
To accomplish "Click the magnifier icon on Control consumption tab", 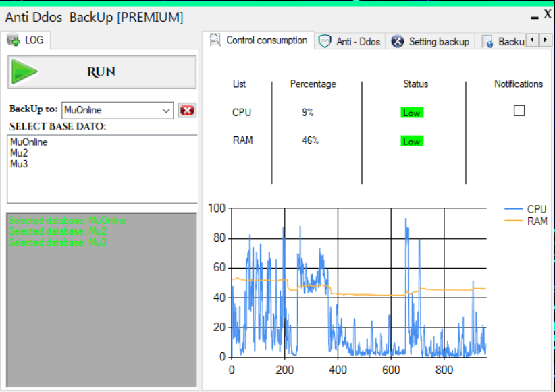I will [x=215, y=40].
